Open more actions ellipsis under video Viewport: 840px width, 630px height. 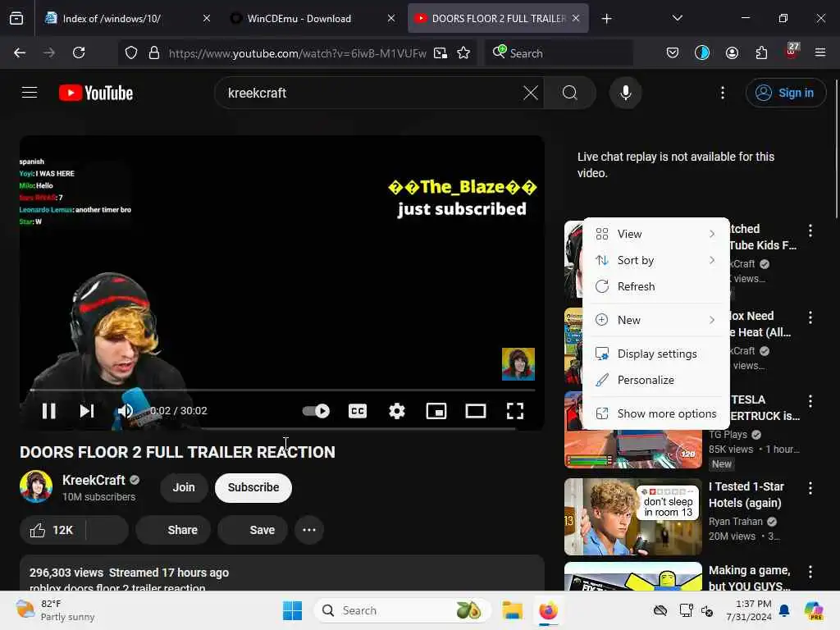(309, 530)
